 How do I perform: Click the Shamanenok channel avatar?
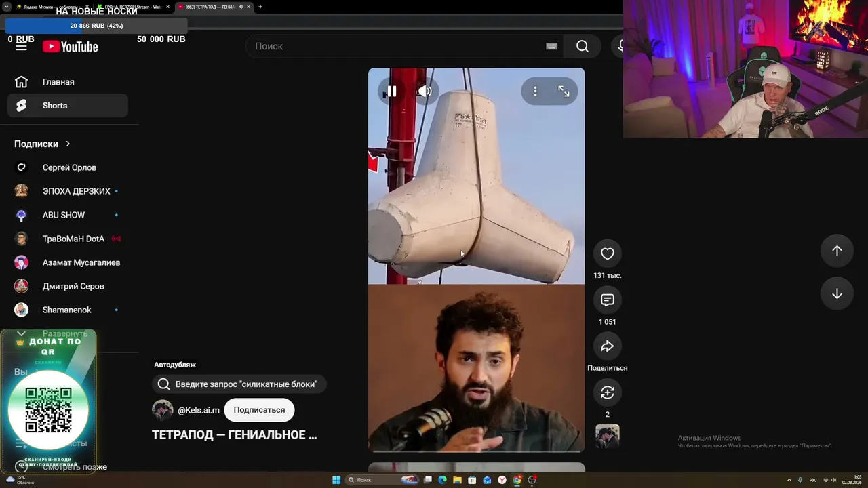point(22,310)
